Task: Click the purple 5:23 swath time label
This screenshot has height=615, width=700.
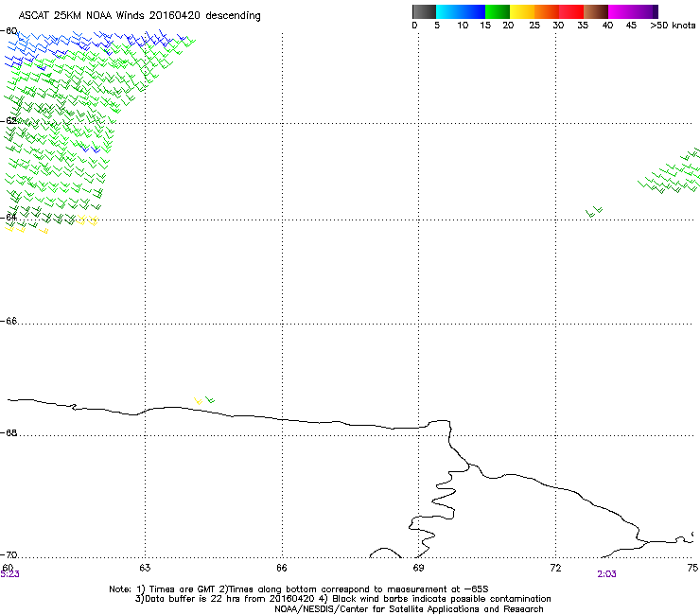Action: pos(9,574)
